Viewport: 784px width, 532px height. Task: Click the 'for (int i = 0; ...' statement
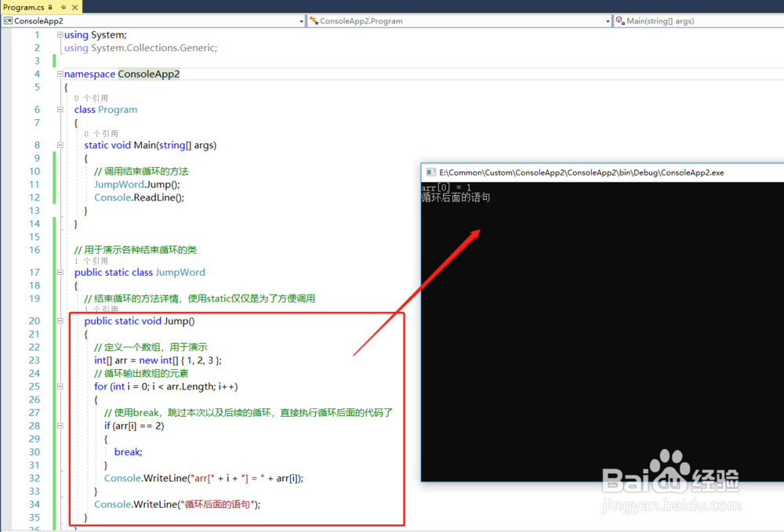166,386
